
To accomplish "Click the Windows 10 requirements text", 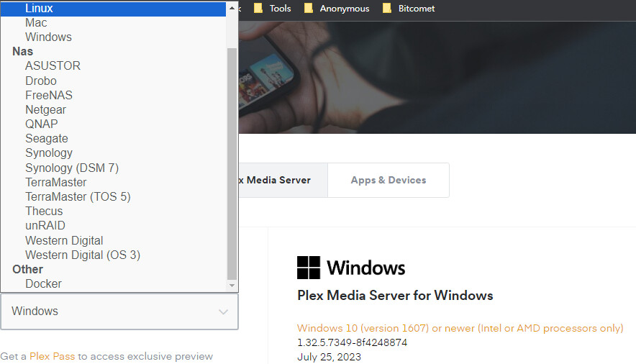I will (460, 328).
